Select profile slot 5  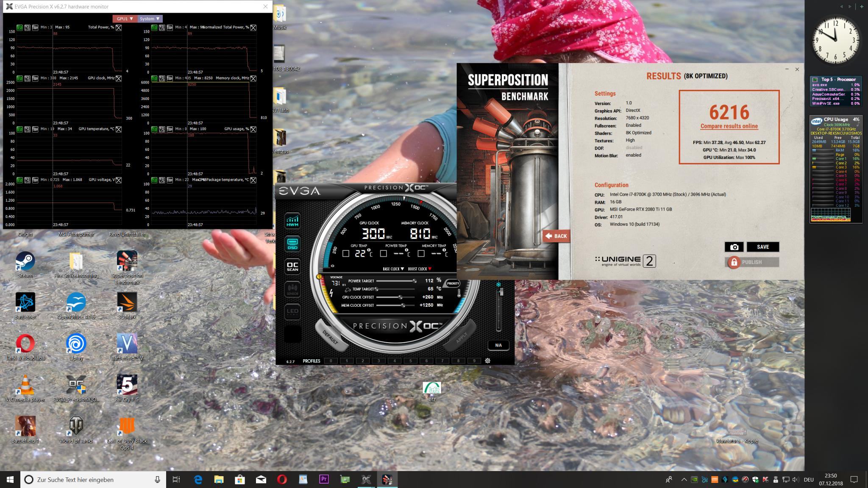pos(410,361)
